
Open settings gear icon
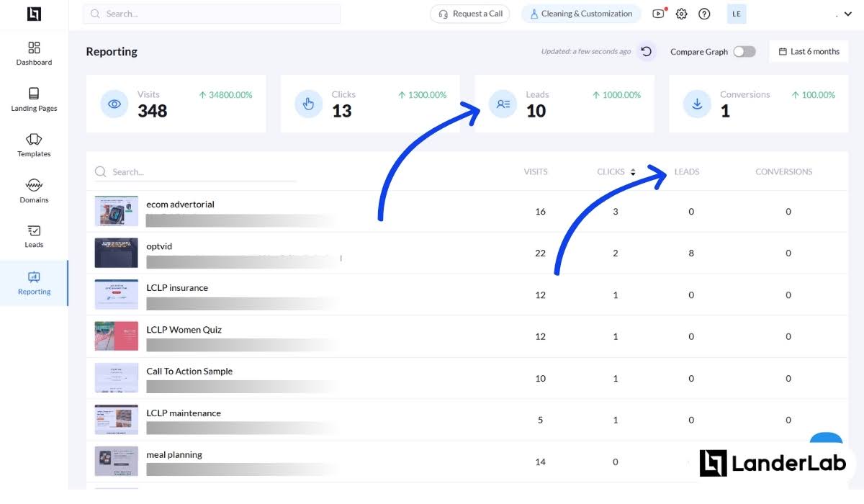point(682,14)
